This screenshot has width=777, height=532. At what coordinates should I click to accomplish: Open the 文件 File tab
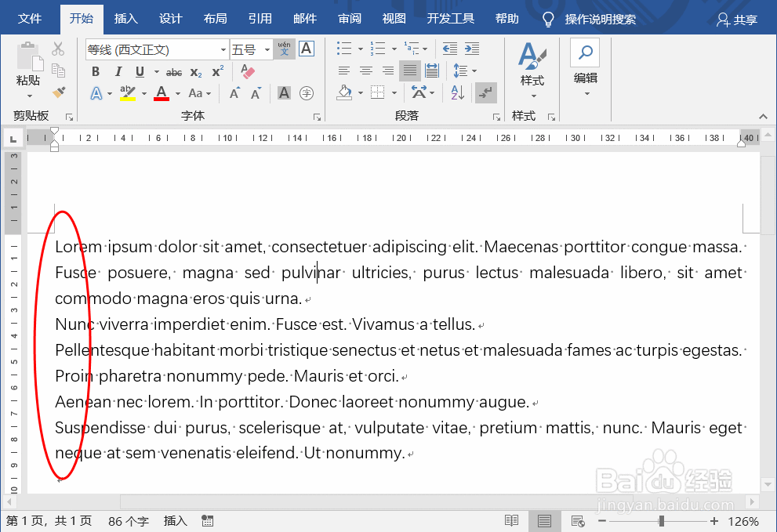pos(30,19)
